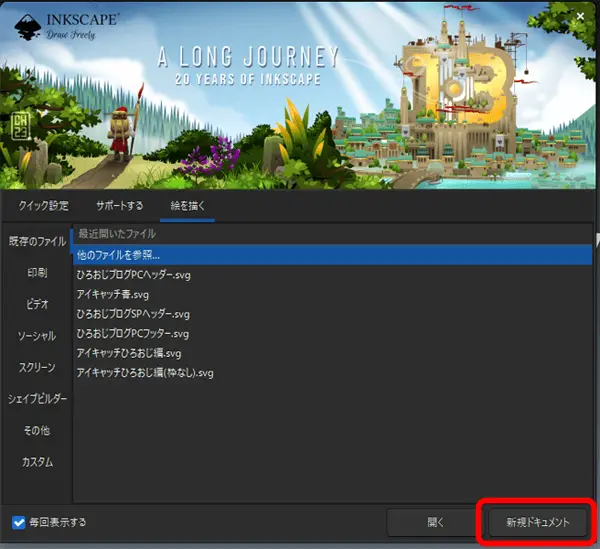
Task: Select ひろおじブログPCヘッダー.svg file
Action: click(333, 275)
